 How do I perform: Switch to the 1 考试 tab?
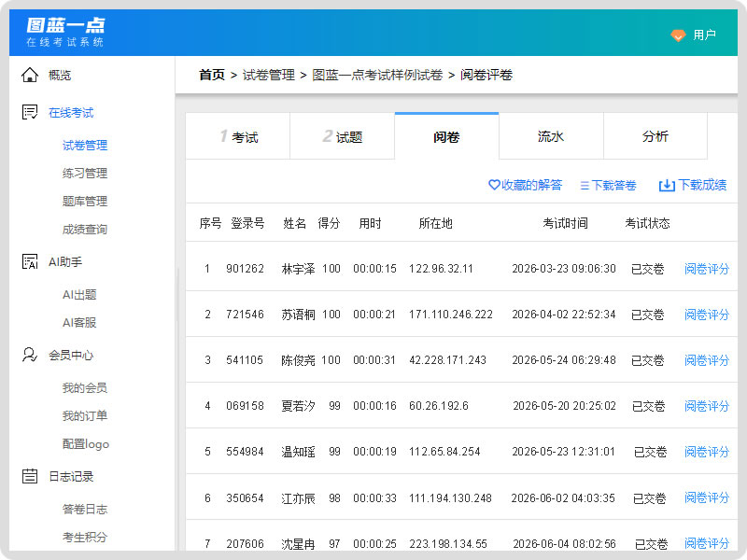pyautogui.click(x=238, y=136)
